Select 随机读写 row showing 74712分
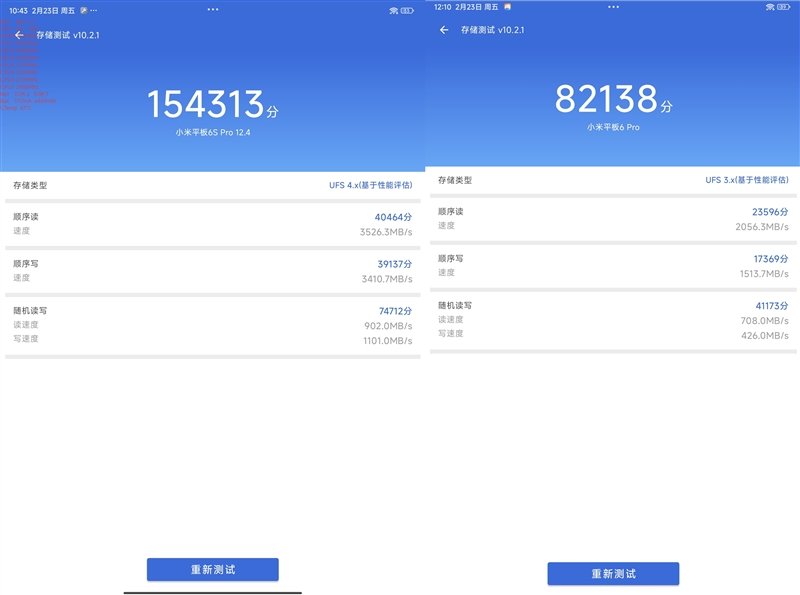Viewport: 800px width, 595px height. pos(212,325)
